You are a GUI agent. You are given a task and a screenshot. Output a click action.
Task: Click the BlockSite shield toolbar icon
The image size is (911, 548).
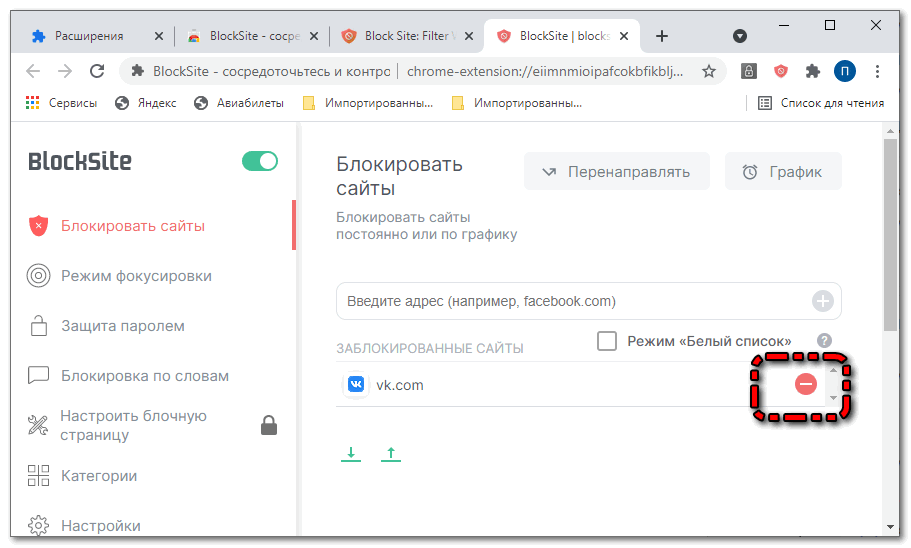[780, 71]
